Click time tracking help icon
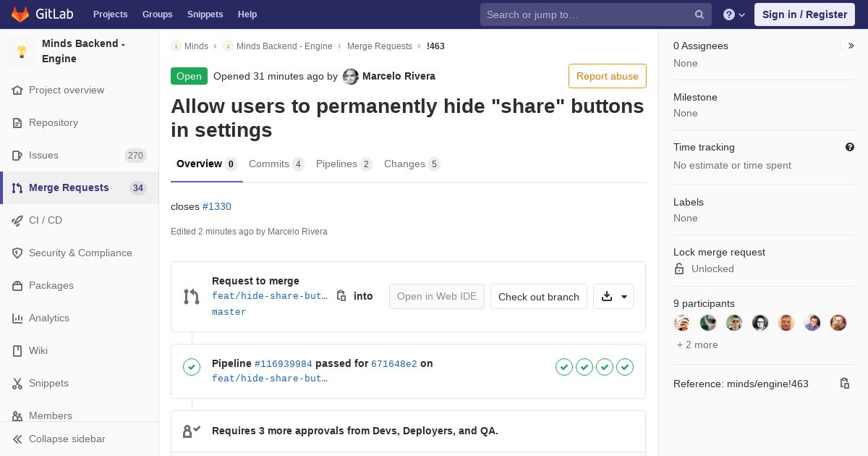Screen dimensions: 868x456 tap(850, 147)
